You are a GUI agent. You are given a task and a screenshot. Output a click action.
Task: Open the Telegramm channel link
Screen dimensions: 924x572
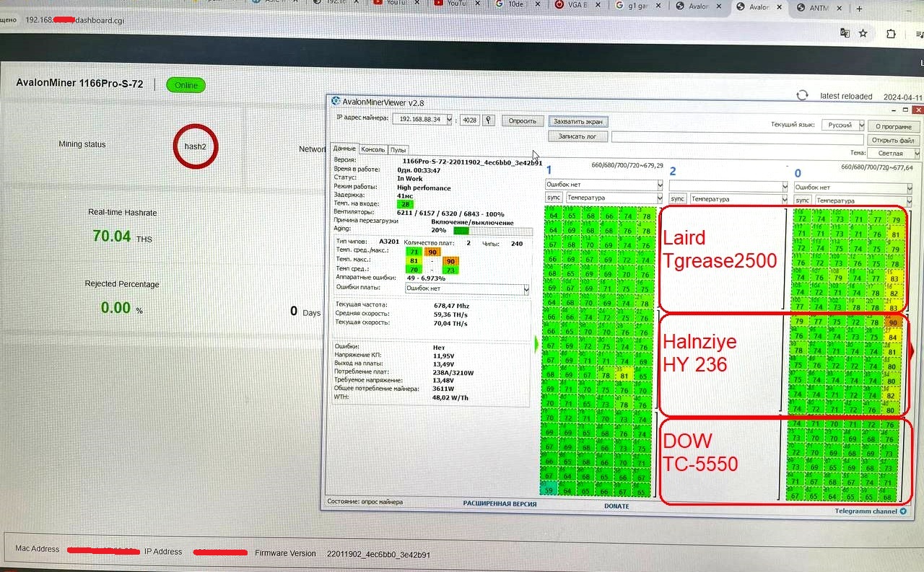click(866, 511)
